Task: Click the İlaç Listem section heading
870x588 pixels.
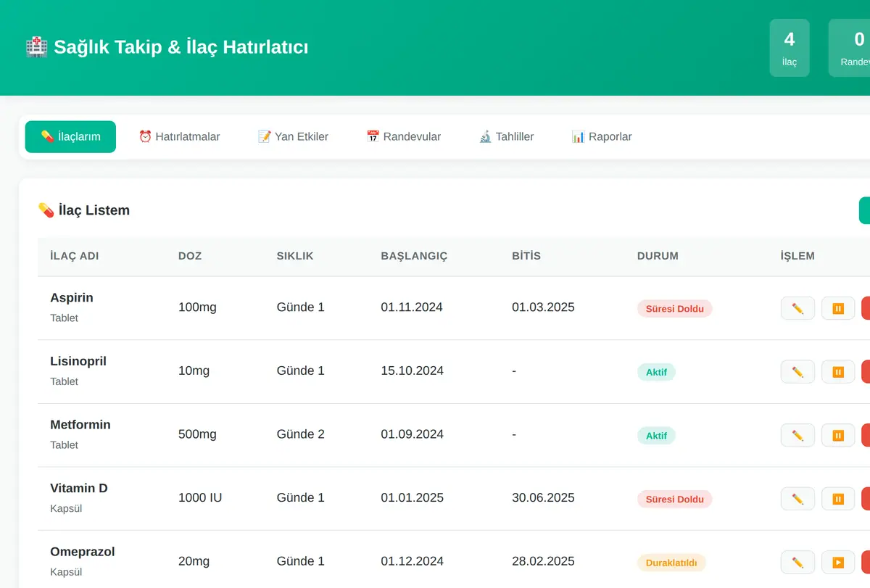Action: pyautogui.click(x=84, y=210)
